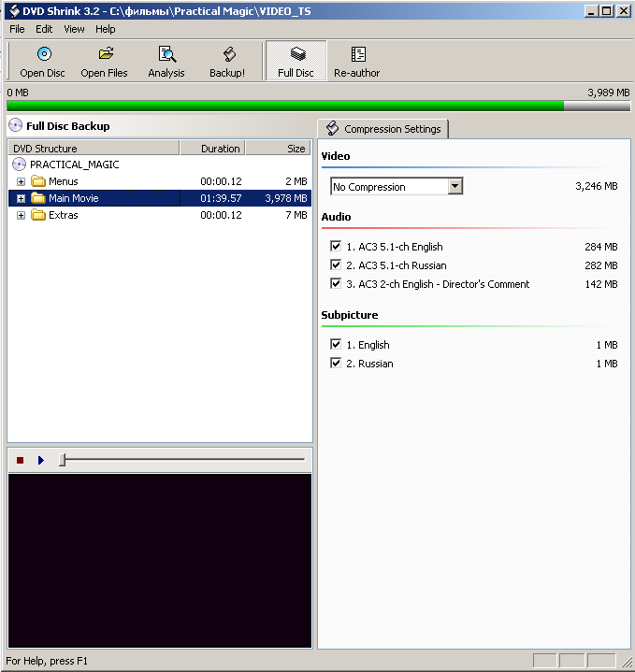Image resolution: width=635 pixels, height=672 pixels.
Task: Uncheck AC3 5.1-ch Russian audio
Action: click(336, 265)
